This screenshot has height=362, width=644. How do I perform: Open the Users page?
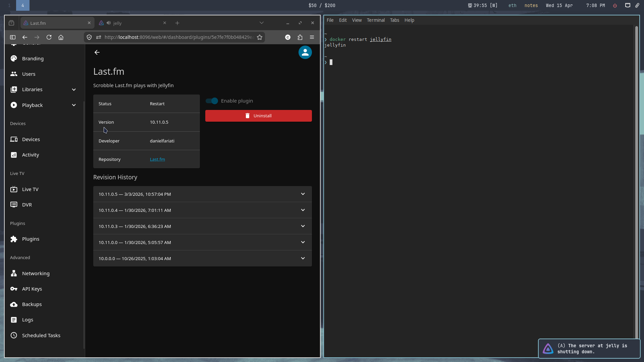click(x=44, y=74)
